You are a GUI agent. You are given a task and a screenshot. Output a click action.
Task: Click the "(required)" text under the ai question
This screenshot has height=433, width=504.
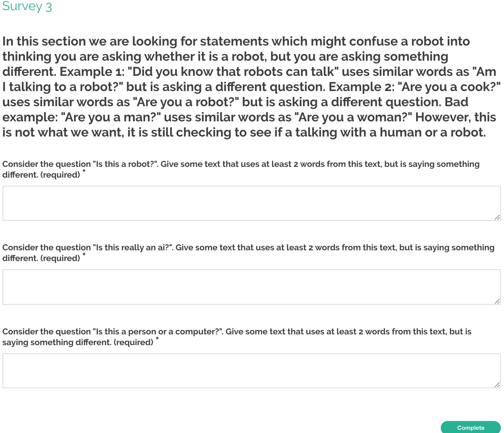tap(60, 258)
